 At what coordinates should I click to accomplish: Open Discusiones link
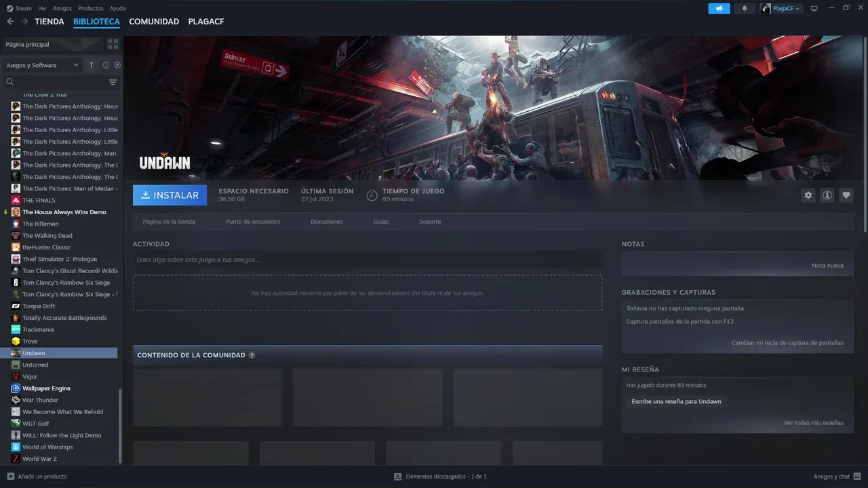tap(327, 222)
